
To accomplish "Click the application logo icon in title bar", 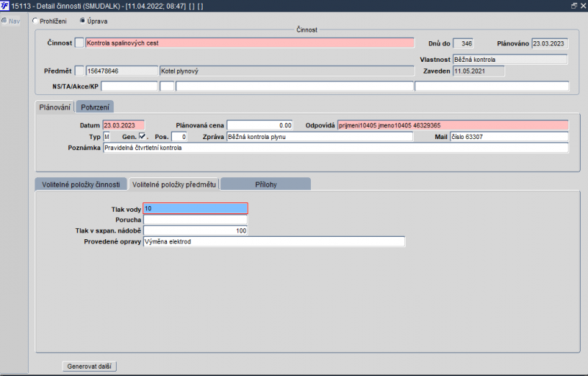I will 4,6.
